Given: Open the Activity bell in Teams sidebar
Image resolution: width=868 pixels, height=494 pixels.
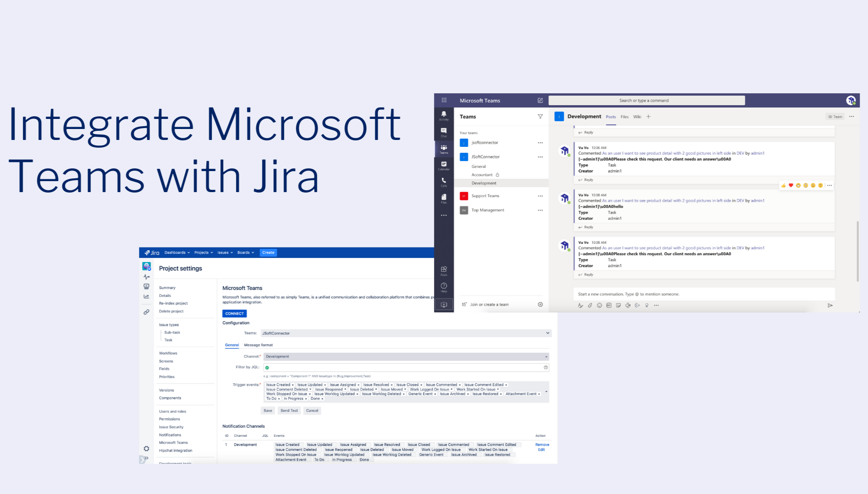Looking at the screenshot, I should click(444, 115).
